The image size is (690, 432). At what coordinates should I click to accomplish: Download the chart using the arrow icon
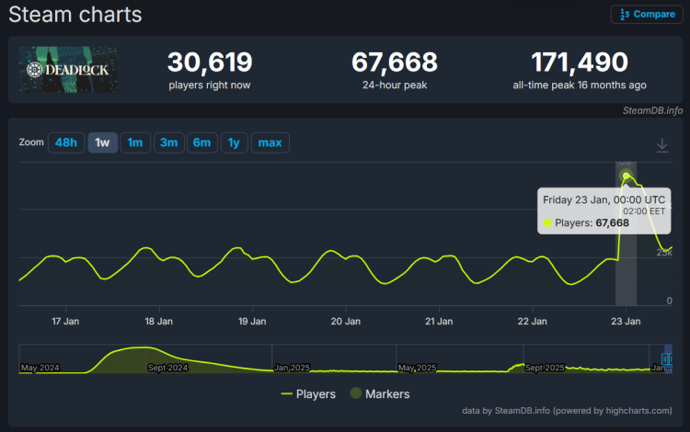point(661,146)
